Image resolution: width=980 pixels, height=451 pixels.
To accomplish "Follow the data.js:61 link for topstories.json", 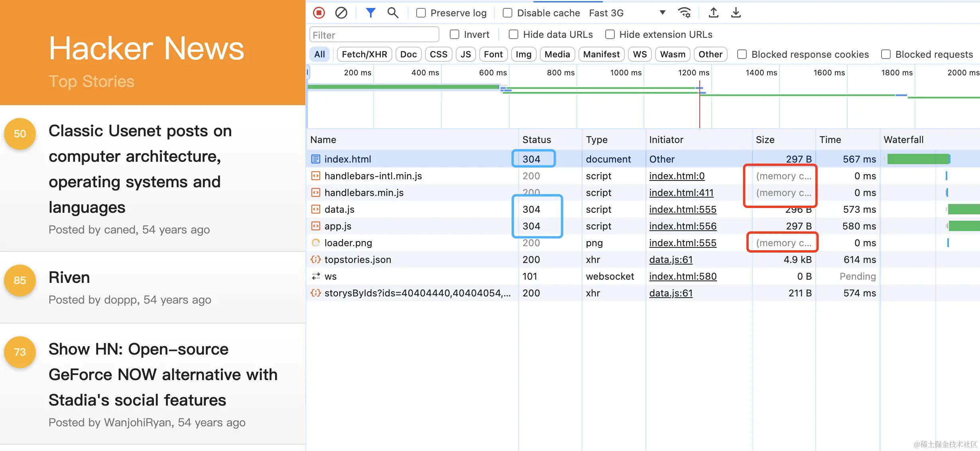I will (671, 259).
